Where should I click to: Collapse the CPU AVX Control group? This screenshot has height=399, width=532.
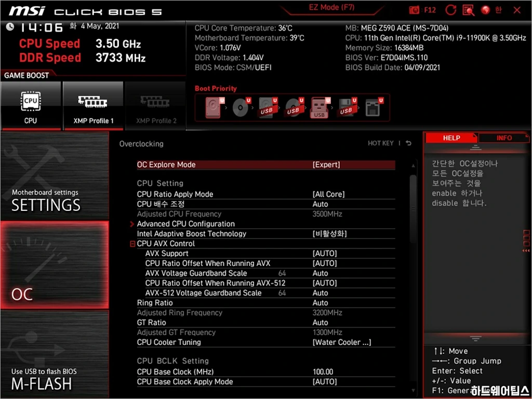click(132, 244)
